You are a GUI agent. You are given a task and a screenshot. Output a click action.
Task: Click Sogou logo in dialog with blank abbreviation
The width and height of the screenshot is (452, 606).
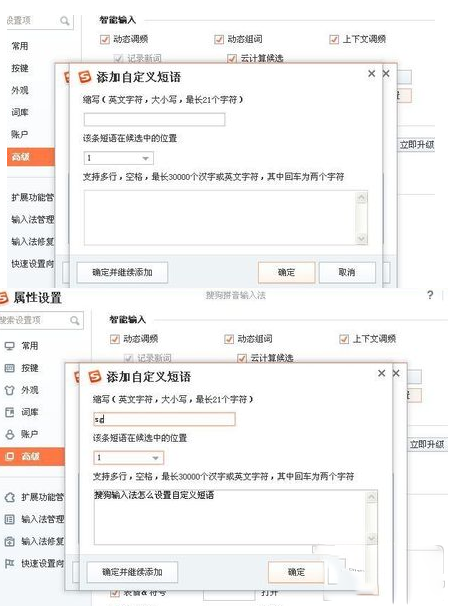pyautogui.click(x=85, y=77)
